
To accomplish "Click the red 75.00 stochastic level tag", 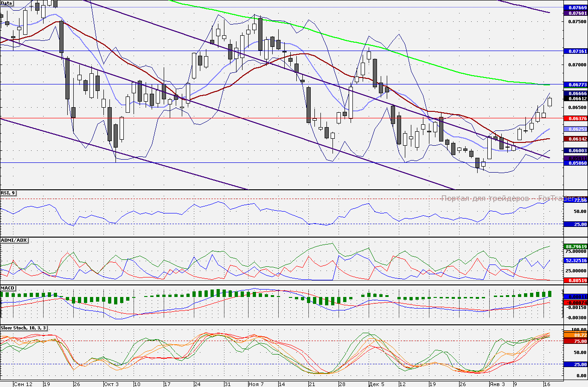I will click(575, 341).
